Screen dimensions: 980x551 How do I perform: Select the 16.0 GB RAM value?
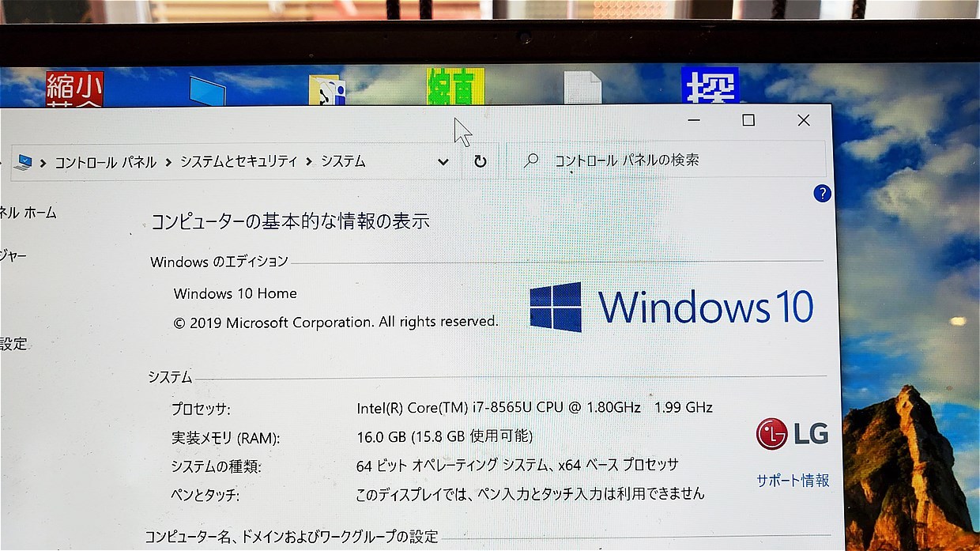coord(445,436)
